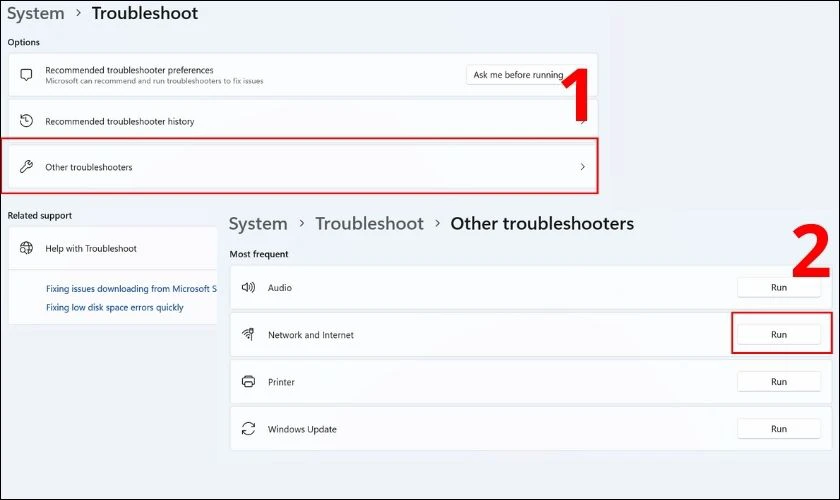Screen dimensions: 840x500
Task: Click the Audio speaker icon
Action: click(248, 287)
